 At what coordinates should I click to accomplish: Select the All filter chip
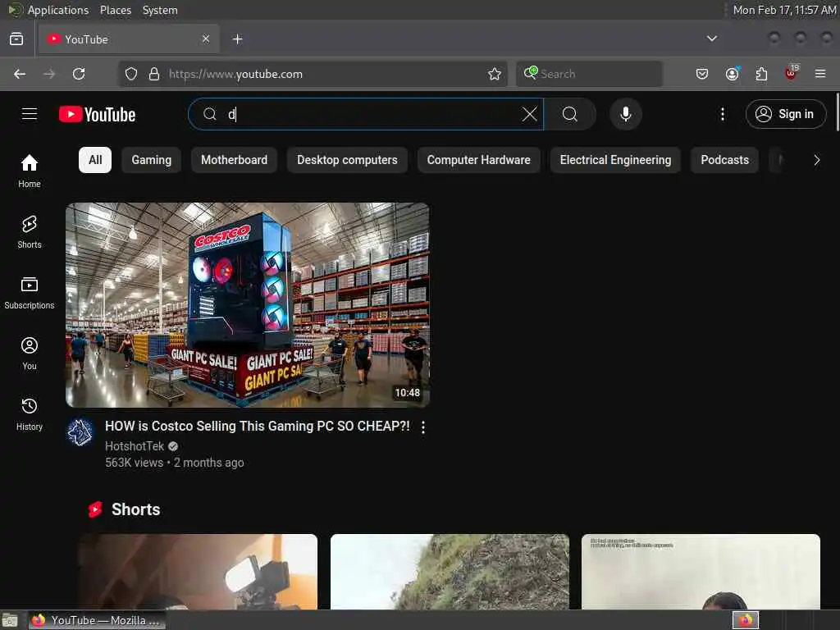(95, 160)
